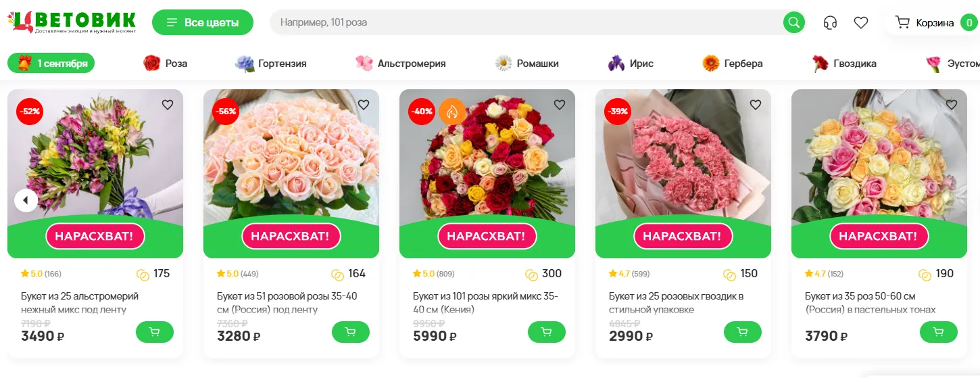Favorite the 25 pink carnations bouquet
980x378 pixels.
tap(756, 105)
